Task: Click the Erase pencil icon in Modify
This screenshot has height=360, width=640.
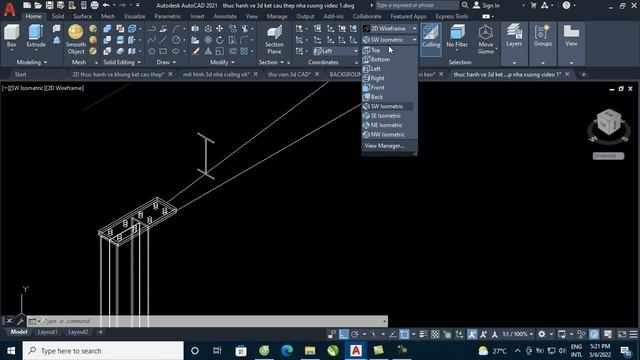Action: click(x=196, y=51)
